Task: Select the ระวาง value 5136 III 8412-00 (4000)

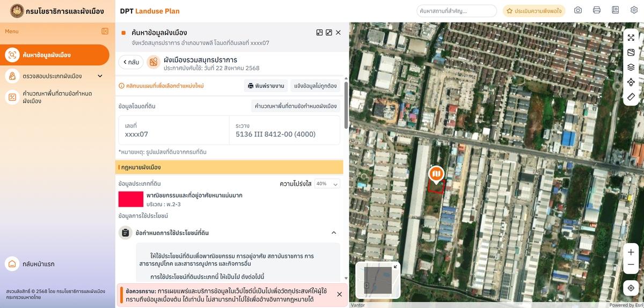Action: [x=275, y=134]
